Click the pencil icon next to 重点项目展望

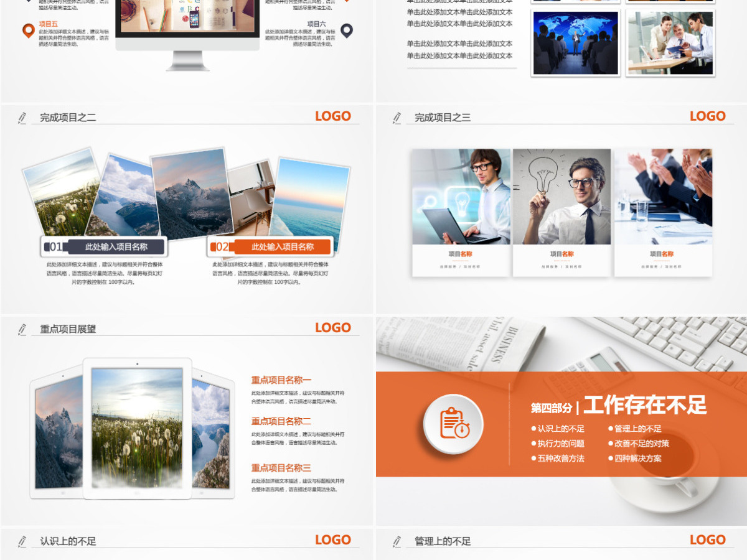click(22, 329)
